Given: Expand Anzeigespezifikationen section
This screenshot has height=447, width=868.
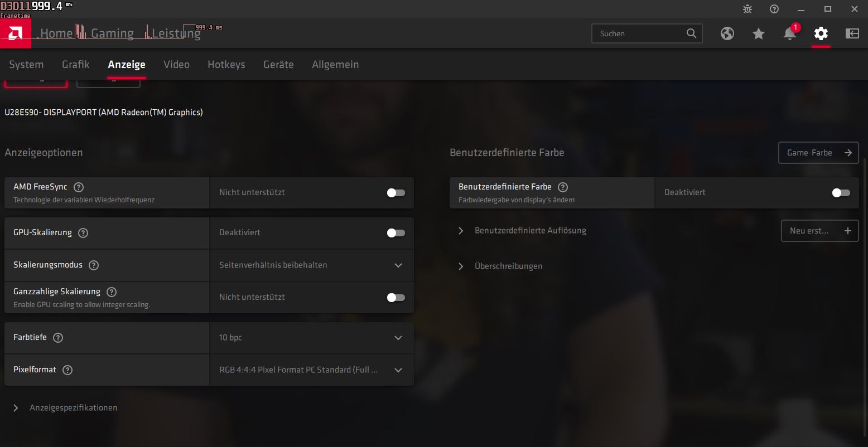Looking at the screenshot, I should (x=66, y=408).
